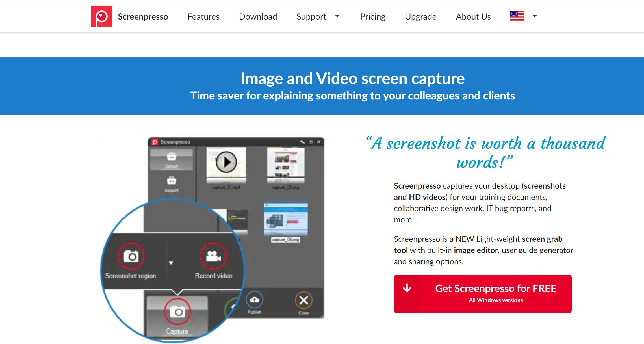
Task: Click the Screenpresso app window logo icon
Action: click(x=155, y=142)
